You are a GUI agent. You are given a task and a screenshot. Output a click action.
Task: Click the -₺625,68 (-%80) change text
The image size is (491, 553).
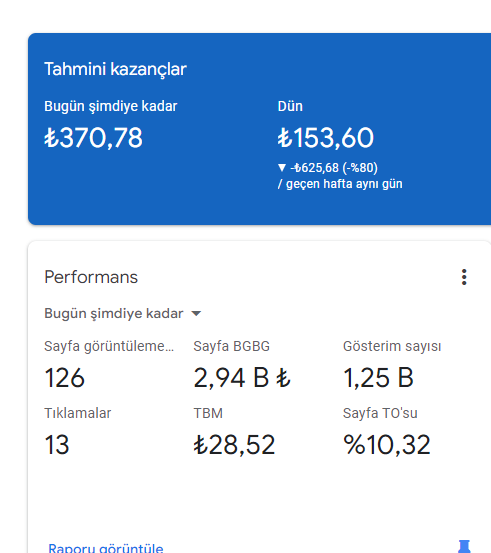tap(334, 168)
